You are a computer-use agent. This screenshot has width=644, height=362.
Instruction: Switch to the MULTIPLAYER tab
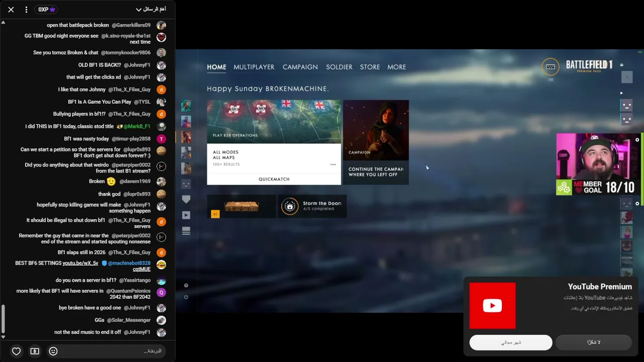pyautogui.click(x=254, y=67)
